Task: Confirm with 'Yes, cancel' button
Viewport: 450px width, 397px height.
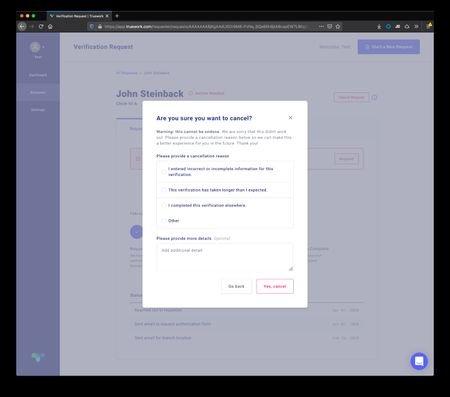Action: (275, 286)
